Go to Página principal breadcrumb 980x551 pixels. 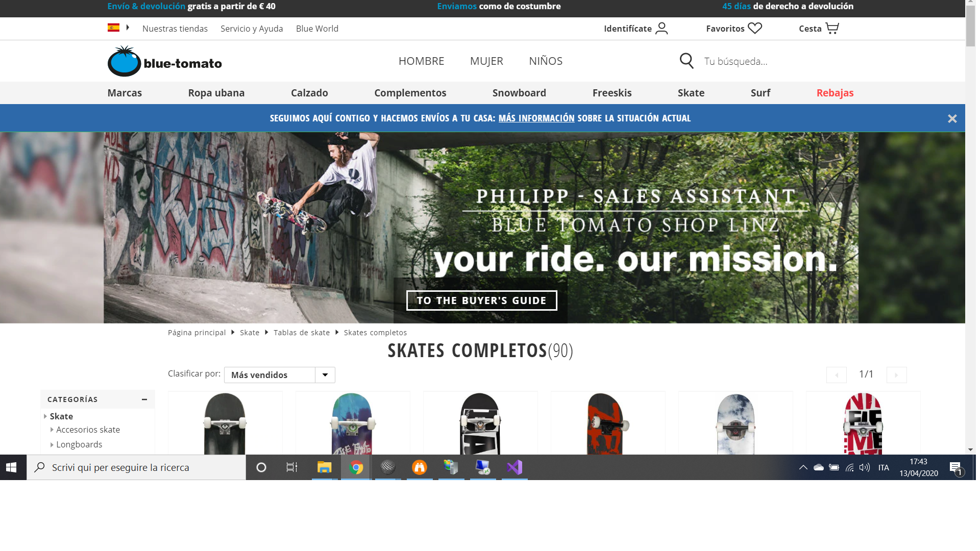pos(197,333)
